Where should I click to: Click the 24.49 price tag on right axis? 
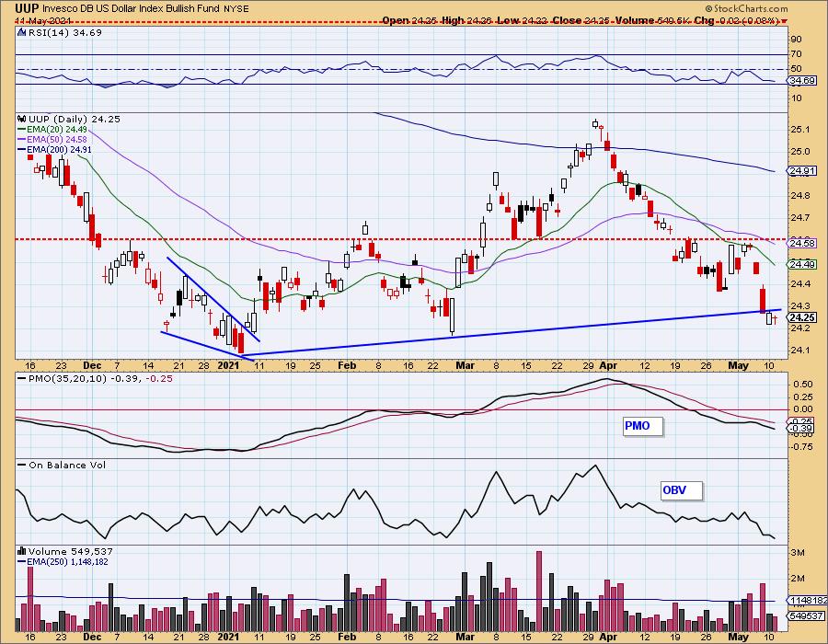(x=801, y=264)
